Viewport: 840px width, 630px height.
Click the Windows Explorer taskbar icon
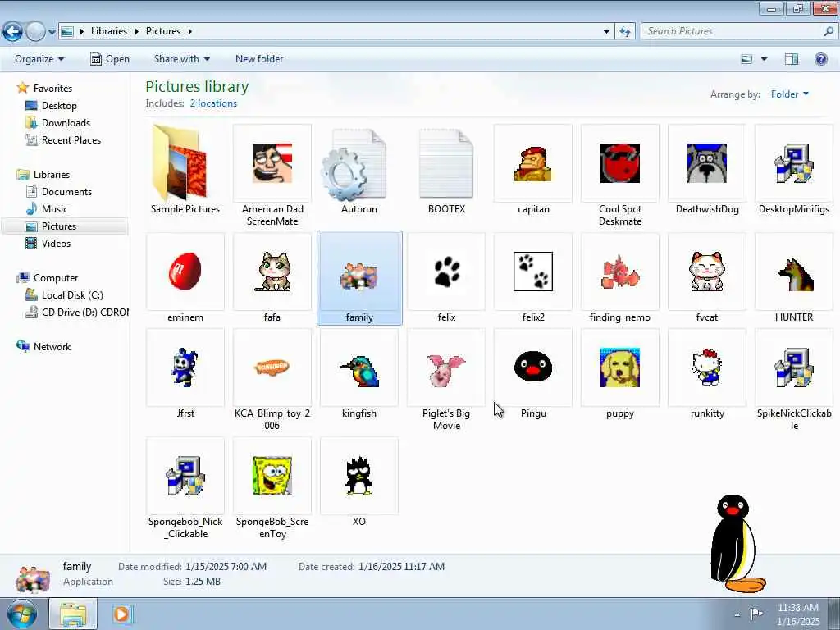(73, 614)
